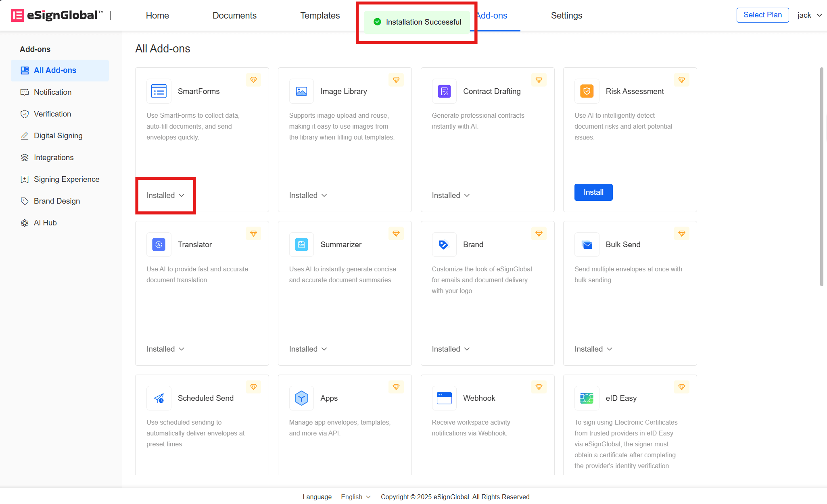Viewport: 827px width, 504px height.
Task: Click the Brand tag icon
Action: click(x=444, y=244)
